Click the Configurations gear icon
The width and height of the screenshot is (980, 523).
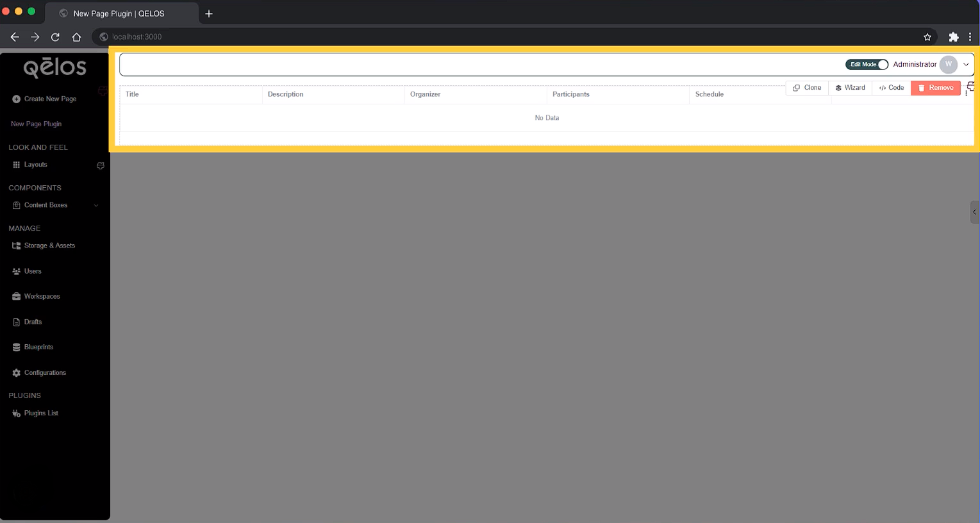[17, 372]
